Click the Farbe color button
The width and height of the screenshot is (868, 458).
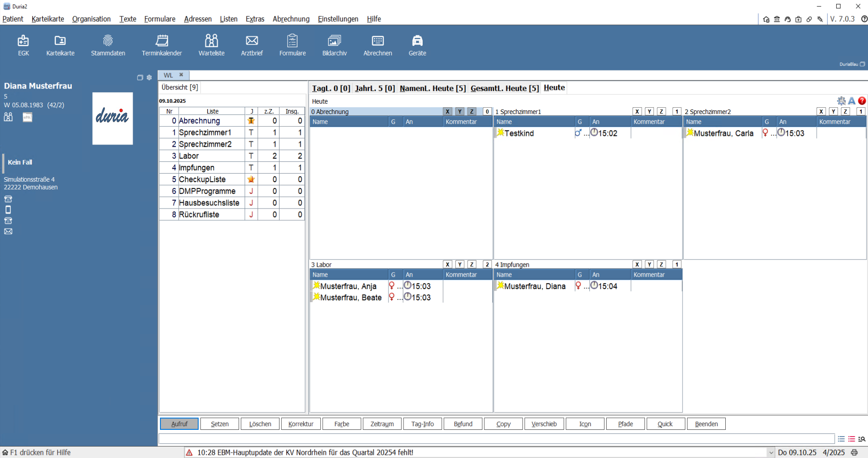coord(341,424)
